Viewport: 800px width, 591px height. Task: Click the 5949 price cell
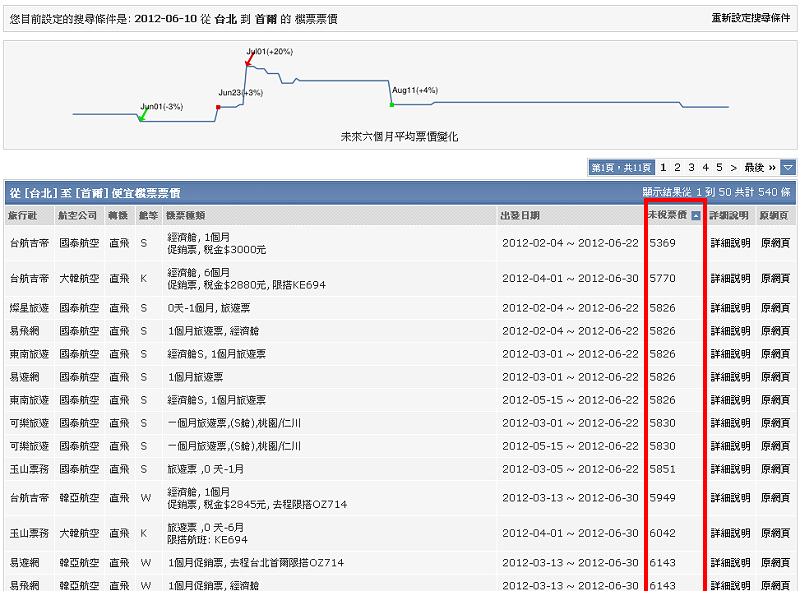coord(662,498)
